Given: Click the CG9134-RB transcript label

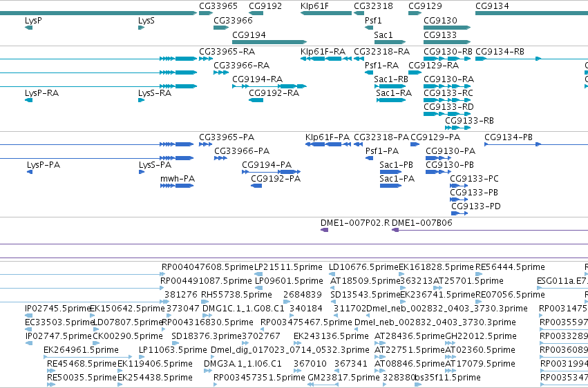Looking at the screenshot, I should click(500, 52).
